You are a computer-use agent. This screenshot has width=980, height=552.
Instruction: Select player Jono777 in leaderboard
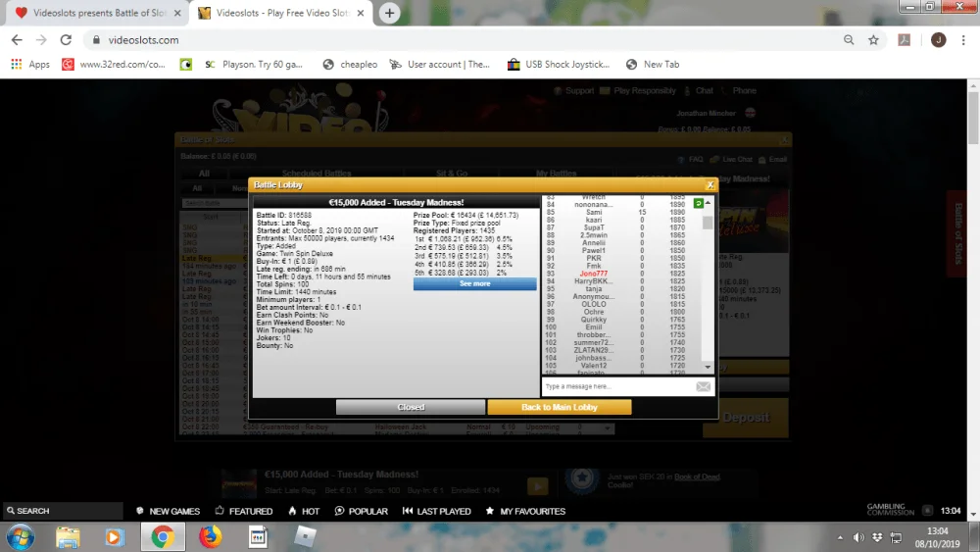coord(593,274)
